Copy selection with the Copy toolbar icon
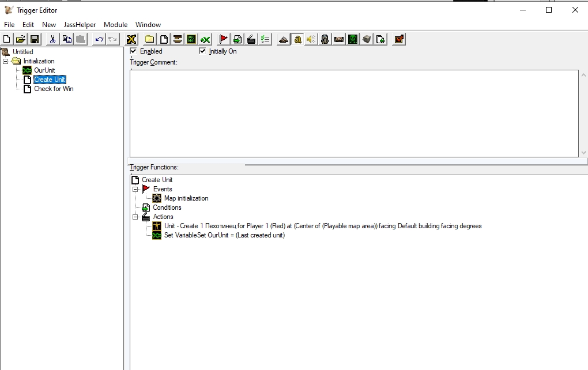 coord(67,39)
